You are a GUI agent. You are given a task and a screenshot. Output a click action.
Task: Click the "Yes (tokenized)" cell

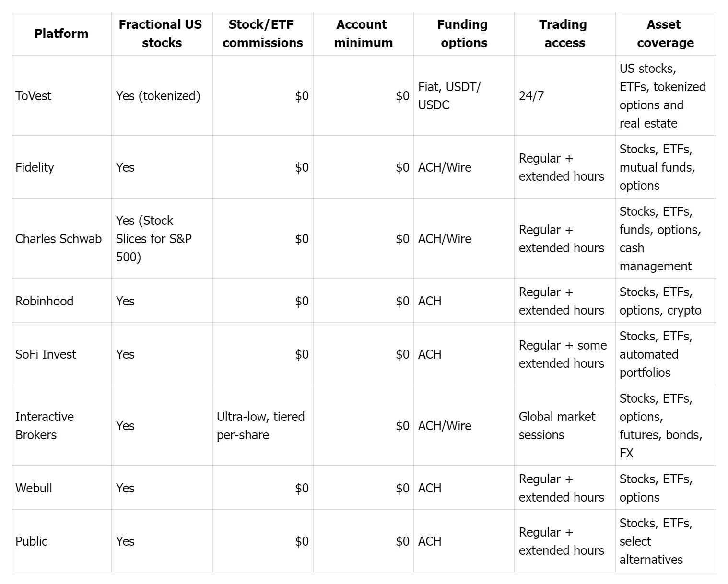coord(158,96)
